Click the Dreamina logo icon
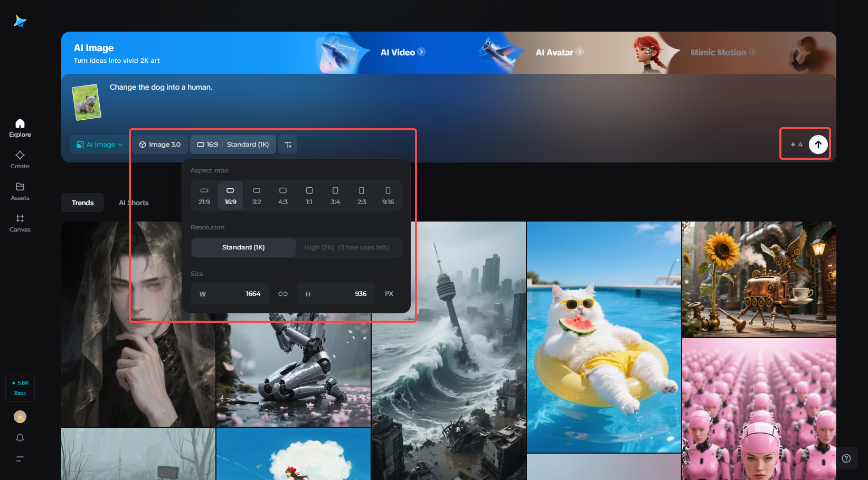 tap(20, 21)
